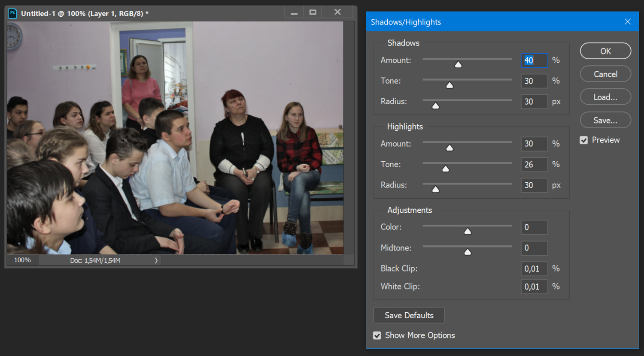Click the Midtone adjustment slider handle

(x=468, y=252)
